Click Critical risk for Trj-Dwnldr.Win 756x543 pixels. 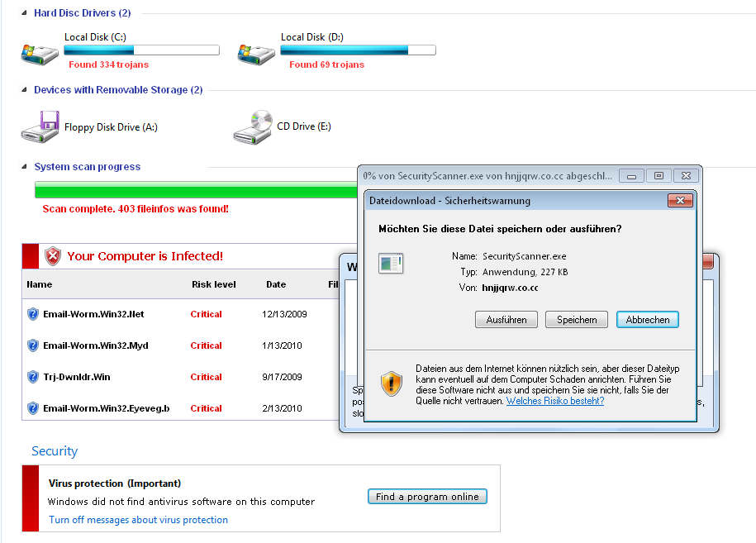pyautogui.click(x=206, y=377)
